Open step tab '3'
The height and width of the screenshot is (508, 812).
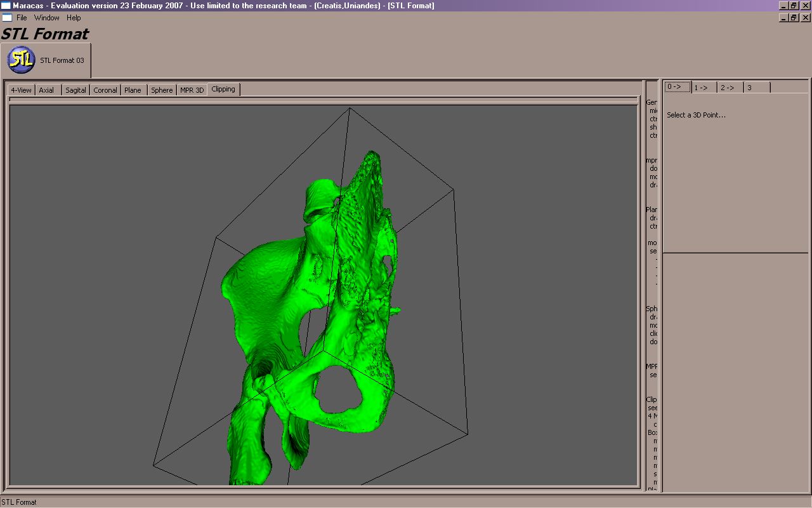pos(757,88)
